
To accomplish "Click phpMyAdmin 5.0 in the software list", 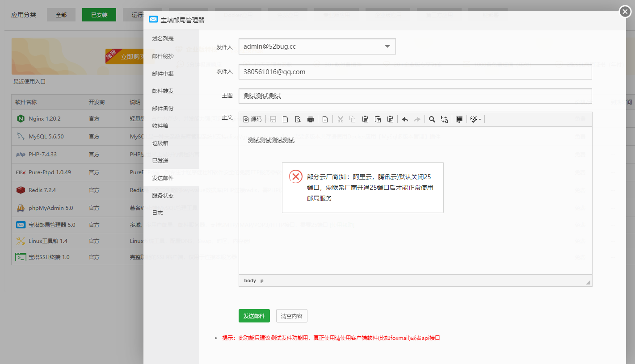I will [x=51, y=208].
